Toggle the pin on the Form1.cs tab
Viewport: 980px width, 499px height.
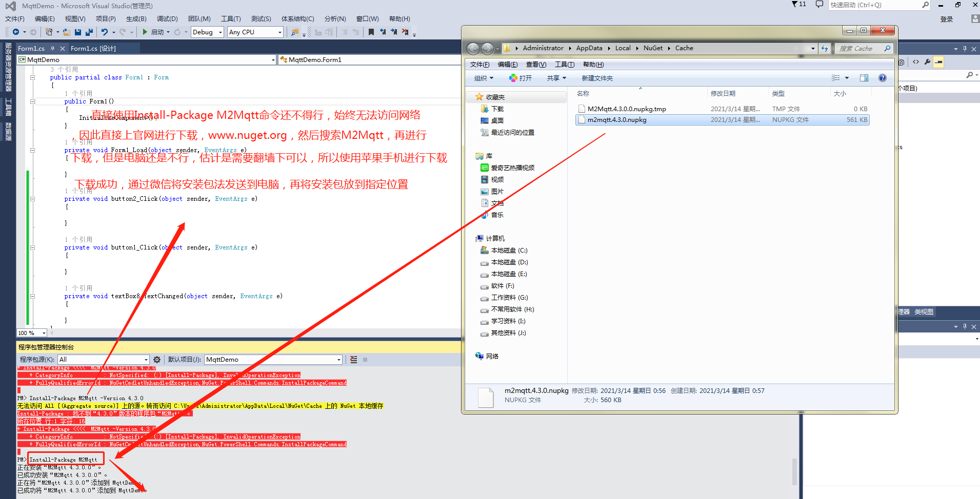52,49
